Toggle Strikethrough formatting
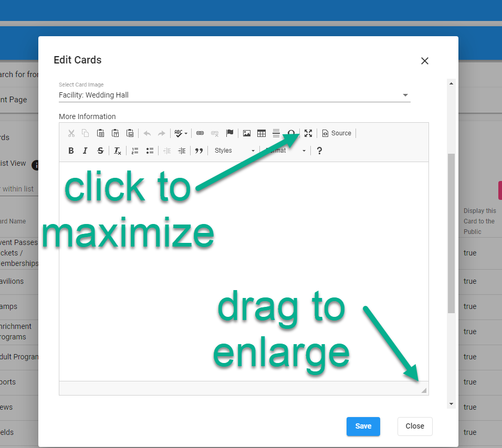This screenshot has height=448, width=502. (100, 151)
